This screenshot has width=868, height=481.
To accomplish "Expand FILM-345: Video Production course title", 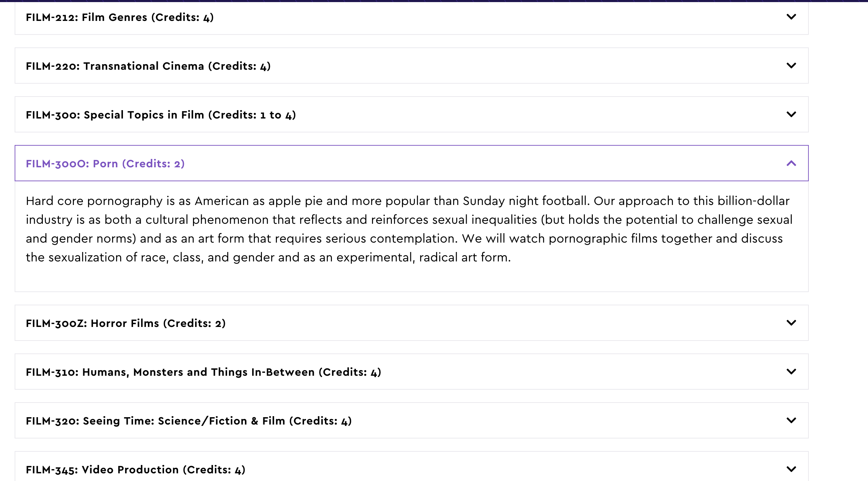I will 135,470.
